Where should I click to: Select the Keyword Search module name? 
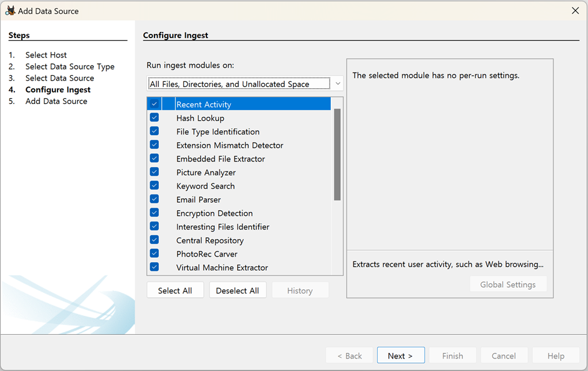click(206, 186)
